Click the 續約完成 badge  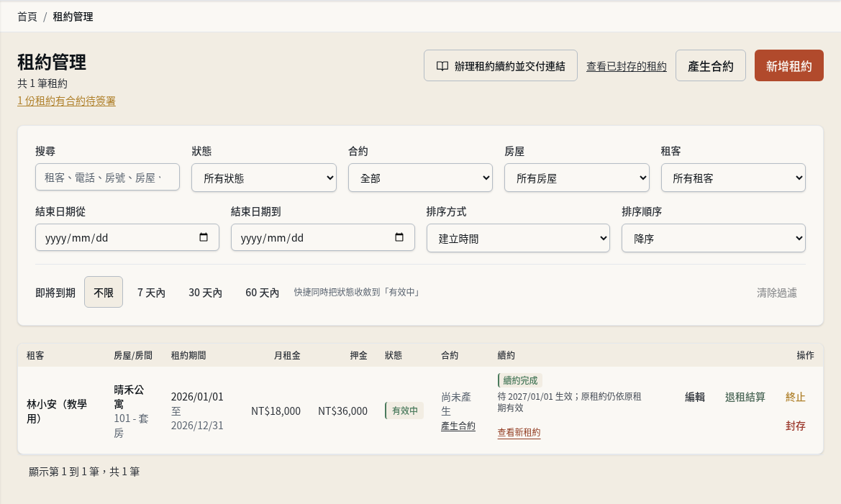[519, 380]
